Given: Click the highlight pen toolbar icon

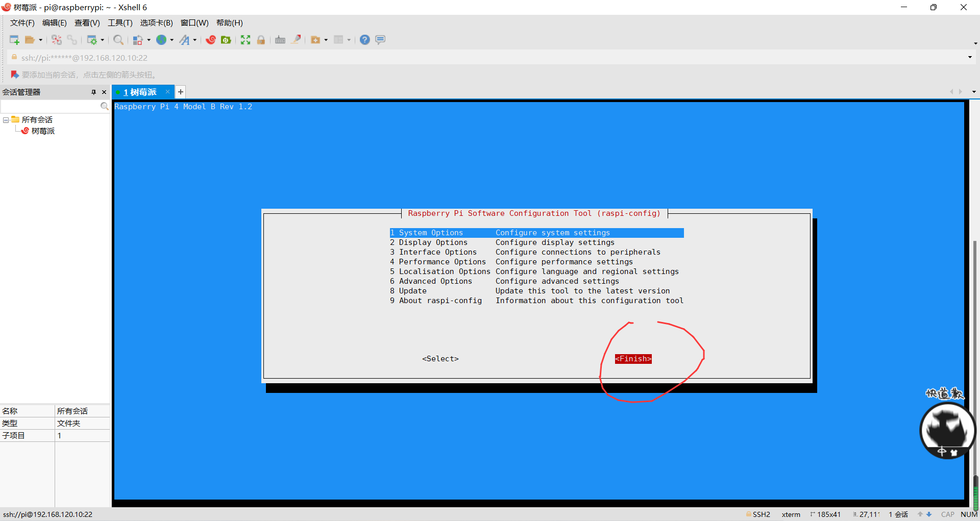Looking at the screenshot, I should tap(296, 40).
